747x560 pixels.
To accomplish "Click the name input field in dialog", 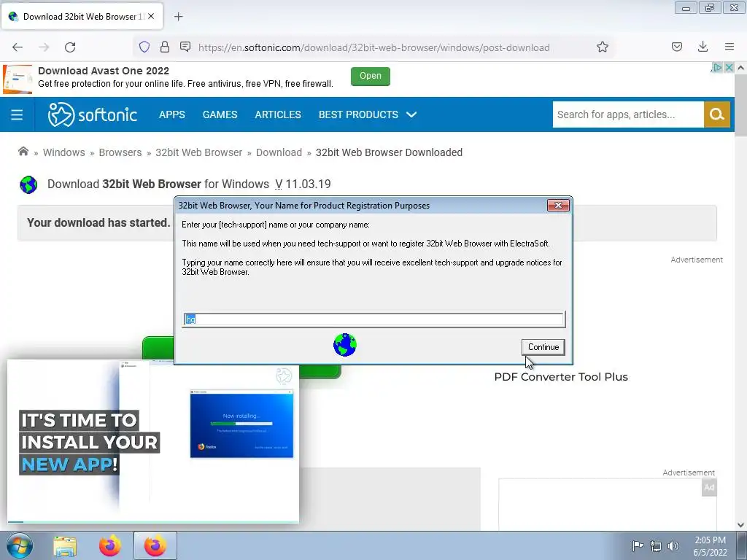I will 374,319.
